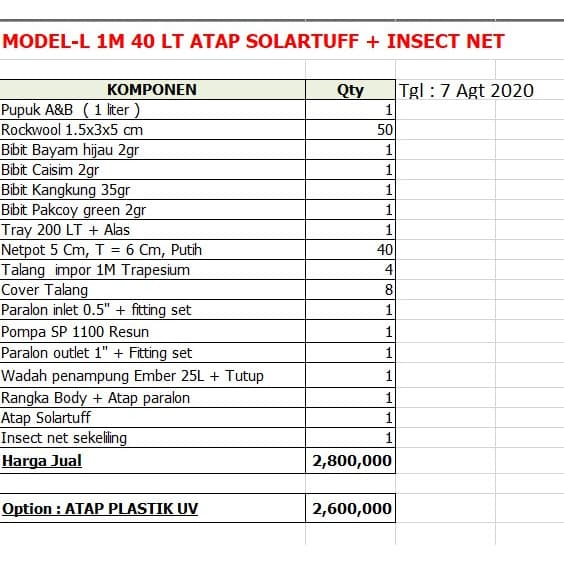Click the Atap Solartuff cell
Viewport: 564px width, 564px height.
point(153,418)
